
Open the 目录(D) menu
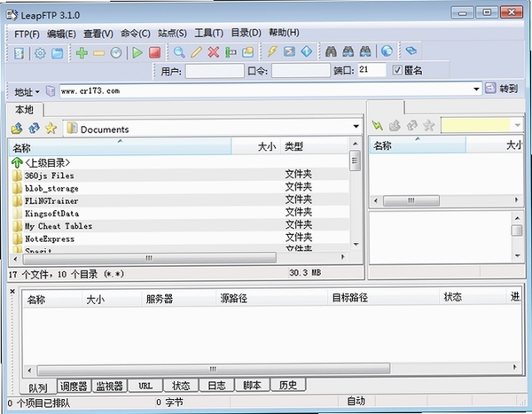tap(246, 33)
